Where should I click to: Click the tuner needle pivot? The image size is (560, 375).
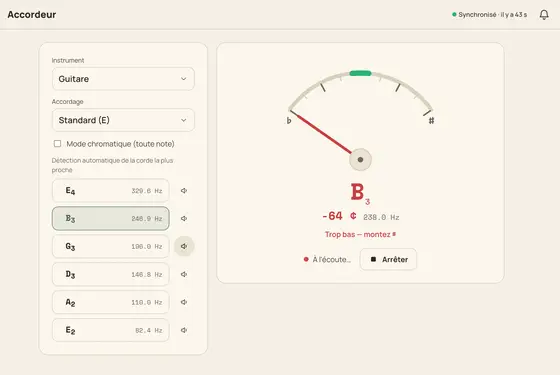[360, 160]
